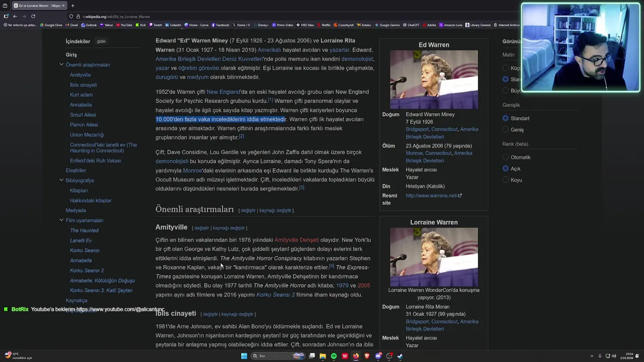The image size is (644, 362).
Task: Open citation footnote 3 superscript
Action: [x=302, y=188]
